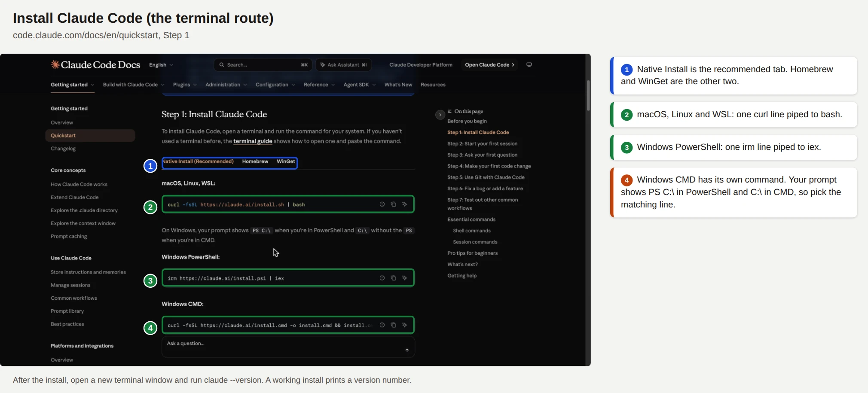
Task: Click the Claude Code Docs starburst logo
Action: point(55,64)
